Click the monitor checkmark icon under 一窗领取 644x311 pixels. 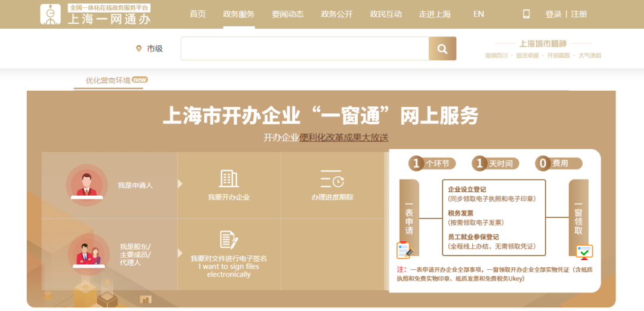[584, 252]
